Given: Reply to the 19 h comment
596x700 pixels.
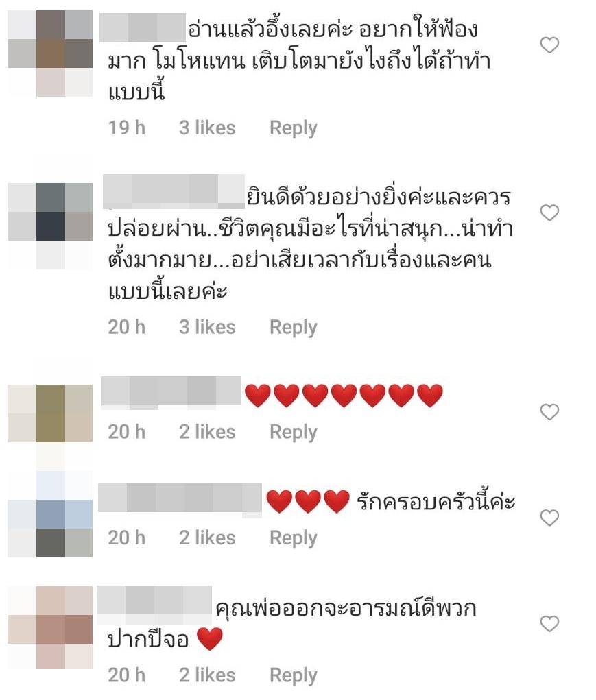Looking at the screenshot, I should tap(294, 129).
